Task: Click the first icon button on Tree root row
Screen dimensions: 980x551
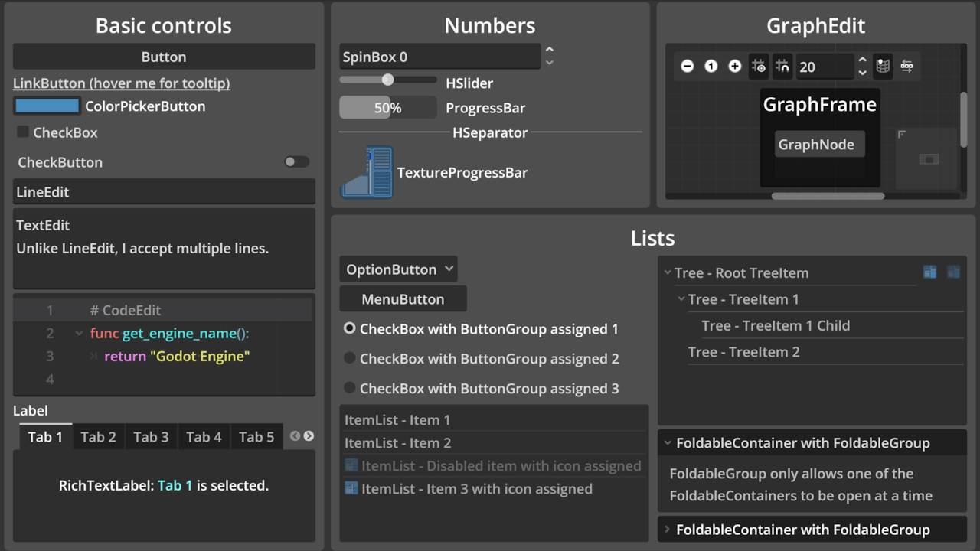Action: coord(929,272)
